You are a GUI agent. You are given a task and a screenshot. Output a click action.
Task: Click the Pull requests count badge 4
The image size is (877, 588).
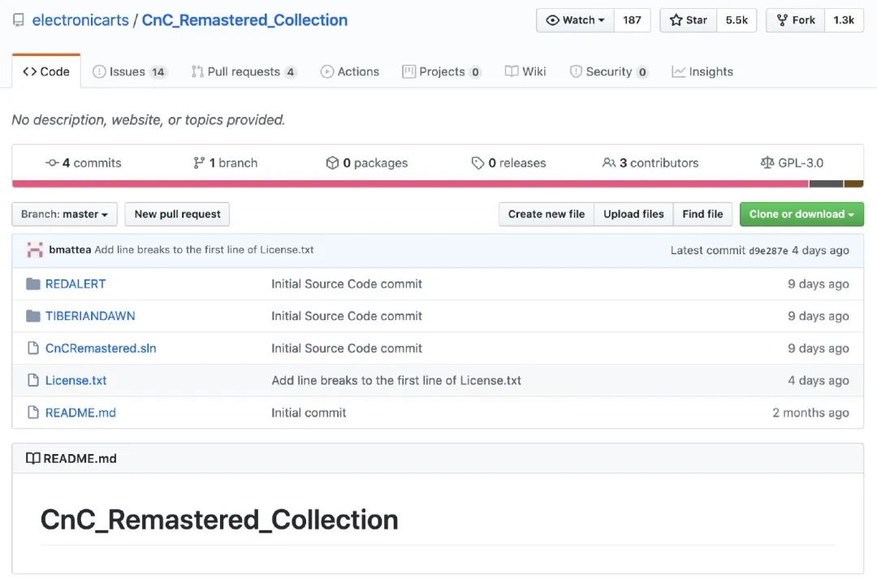coord(290,72)
